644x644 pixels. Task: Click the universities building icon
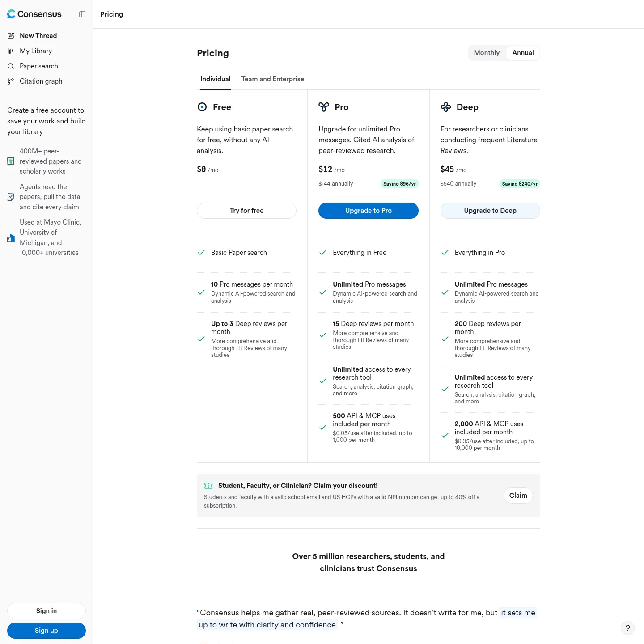click(11, 238)
